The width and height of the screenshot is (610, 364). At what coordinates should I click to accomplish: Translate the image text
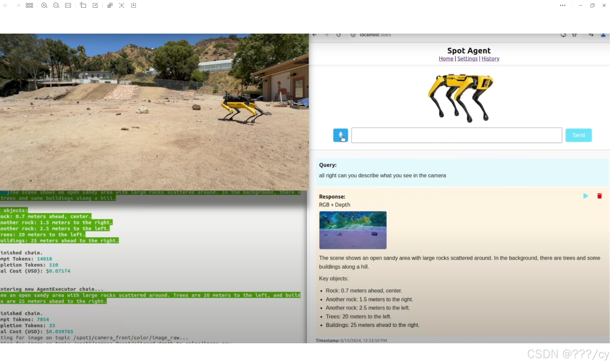pos(110,5)
